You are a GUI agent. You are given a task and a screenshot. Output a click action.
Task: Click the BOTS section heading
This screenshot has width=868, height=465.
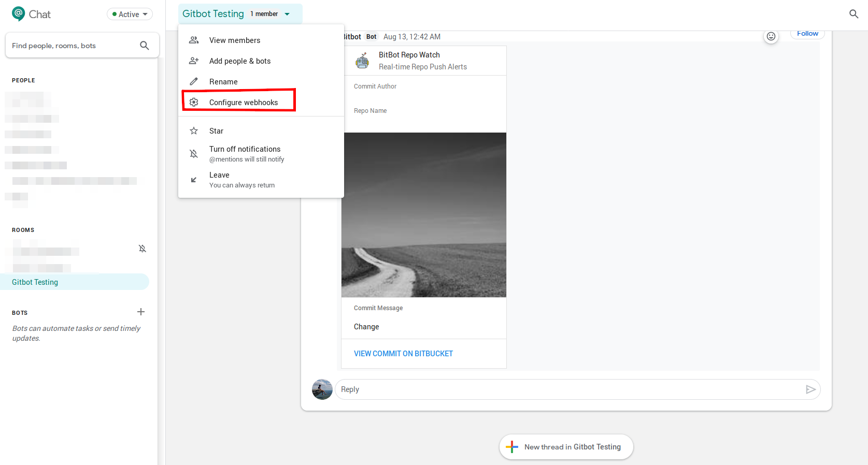coord(20,313)
